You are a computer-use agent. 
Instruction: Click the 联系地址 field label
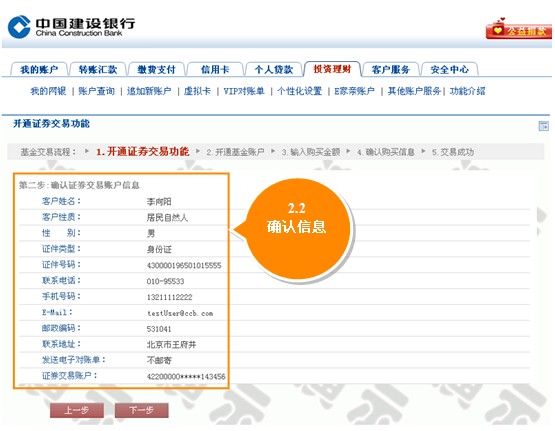pyautogui.click(x=61, y=344)
